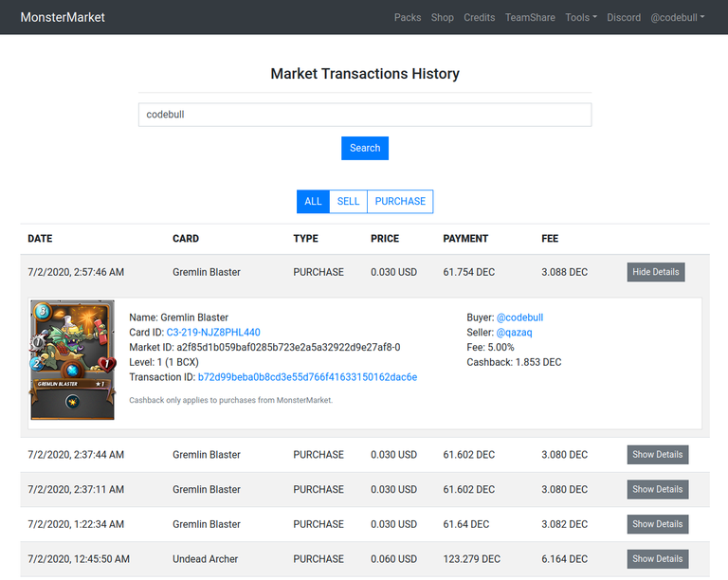Show Details for 2:37:44 AM transaction
Viewport: 728px width, 580px height.
(x=658, y=455)
